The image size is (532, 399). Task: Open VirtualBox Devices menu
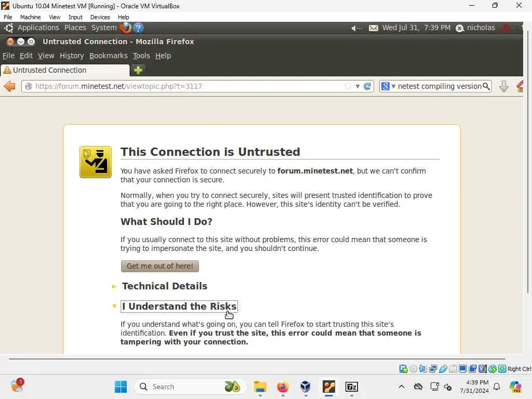100,17
